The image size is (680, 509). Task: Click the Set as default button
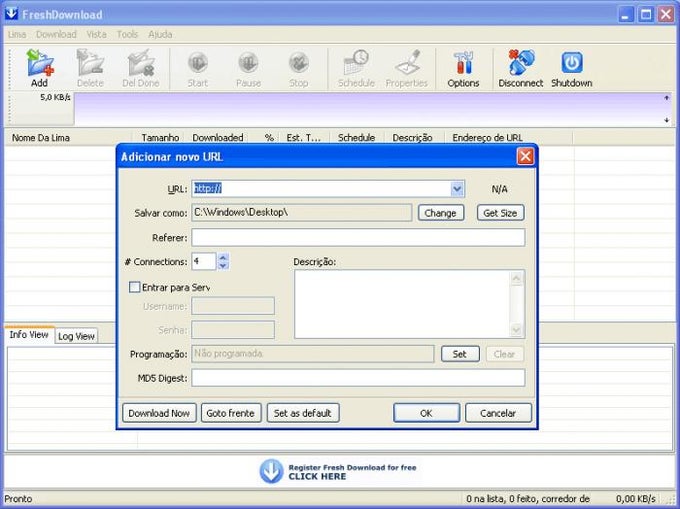pyautogui.click(x=302, y=413)
